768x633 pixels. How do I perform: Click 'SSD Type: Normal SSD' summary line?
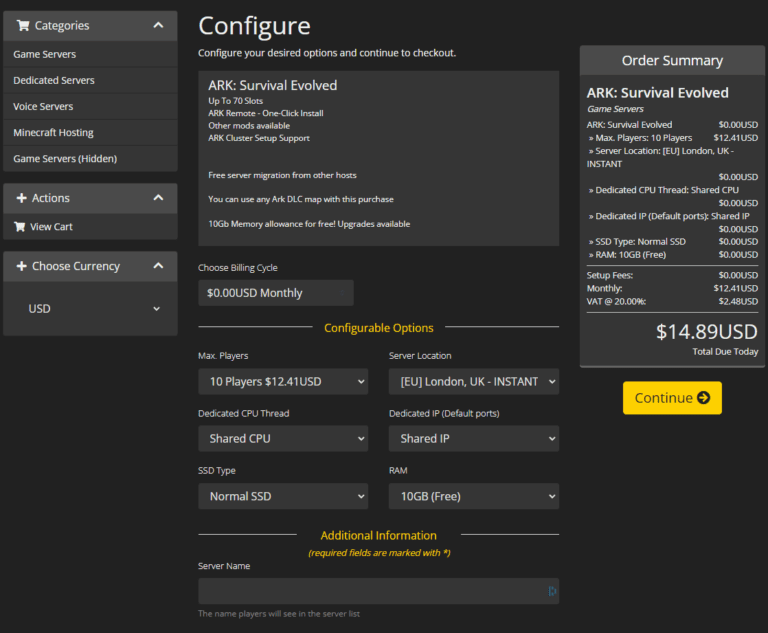point(672,242)
